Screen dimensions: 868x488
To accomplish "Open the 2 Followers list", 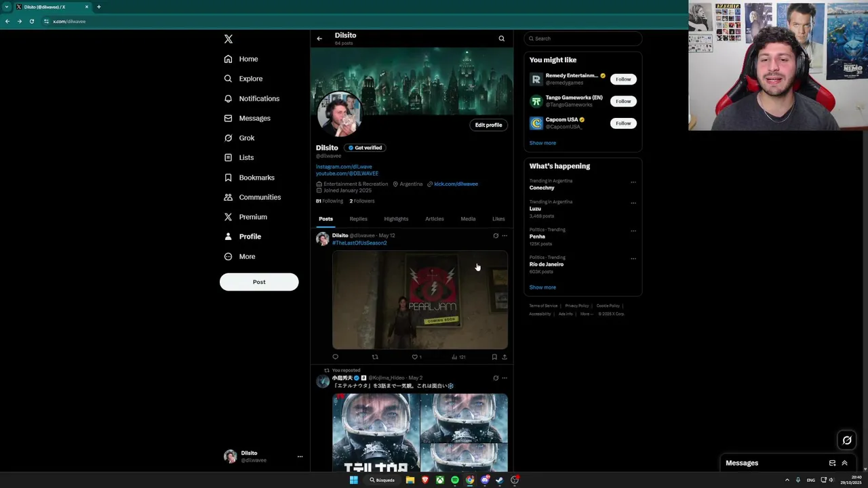I will click(x=362, y=201).
